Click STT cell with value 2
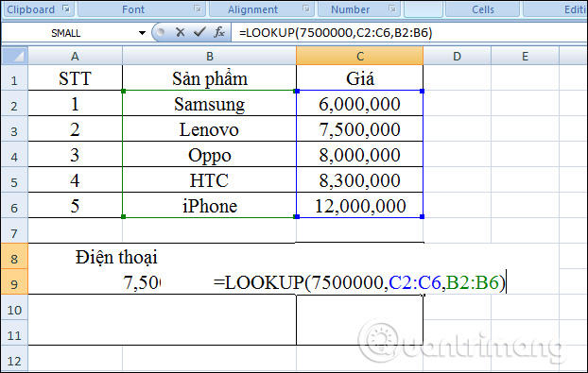 point(75,128)
